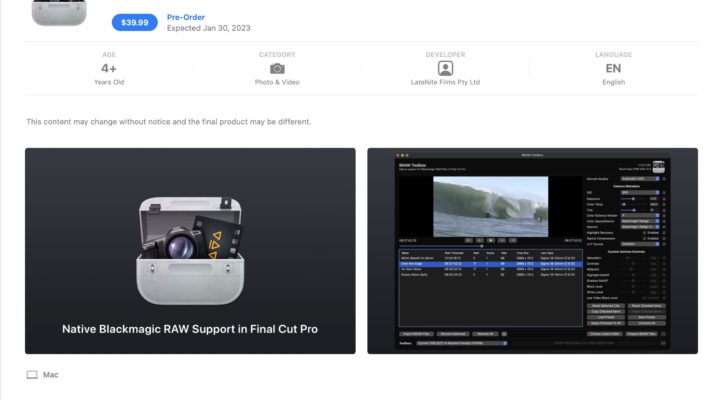This screenshot has width=720, height=400.
Task: Open the Native Blackmagic RAW Support screenshot
Action: click(190, 251)
